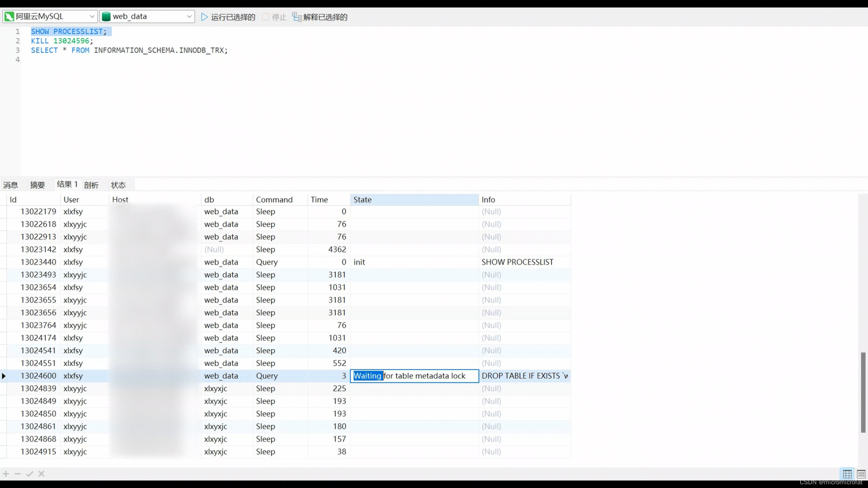868x488 pixels.
Task: Open the web_data database dropdown
Action: [147, 16]
